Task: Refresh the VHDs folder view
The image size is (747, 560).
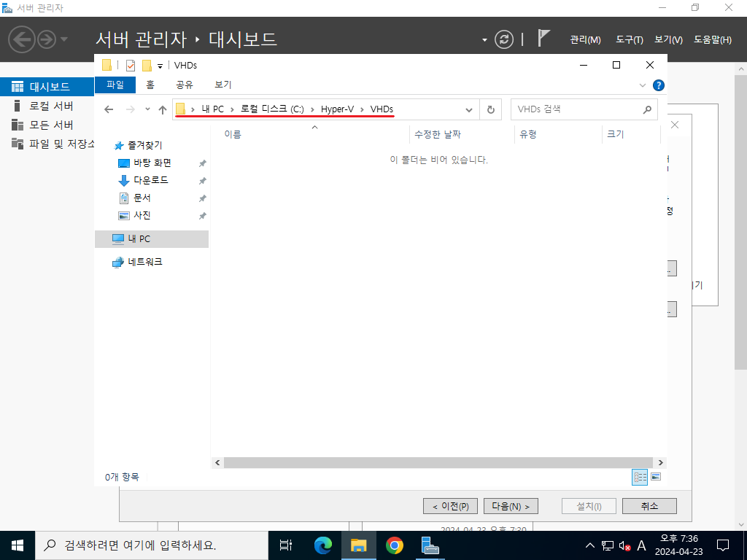Action: coord(491,110)
